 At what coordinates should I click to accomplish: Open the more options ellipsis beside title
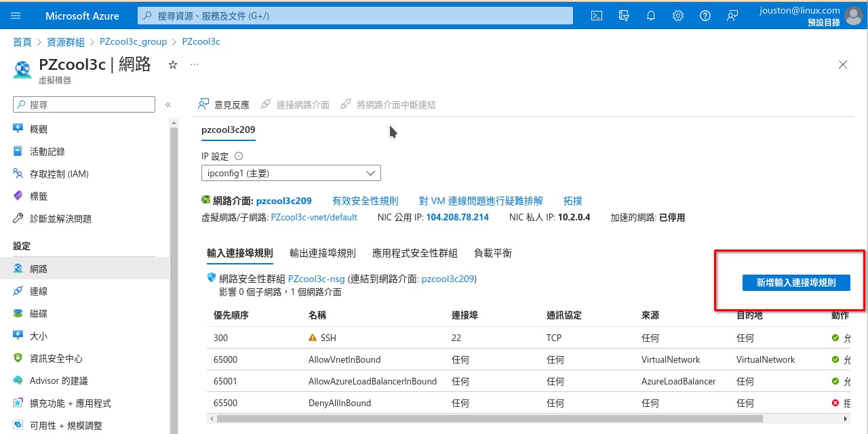pyautogui.click(x=195, y=64)
